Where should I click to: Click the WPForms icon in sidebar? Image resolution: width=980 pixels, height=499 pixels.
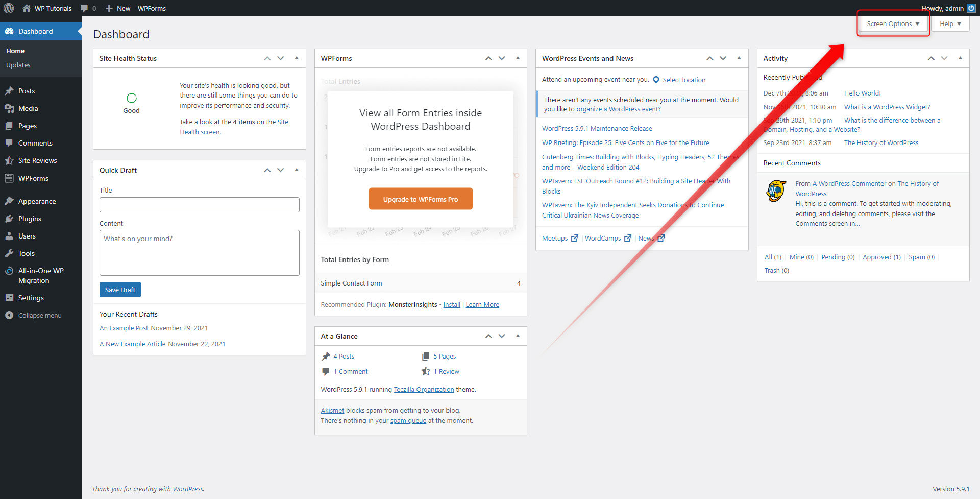9,178
